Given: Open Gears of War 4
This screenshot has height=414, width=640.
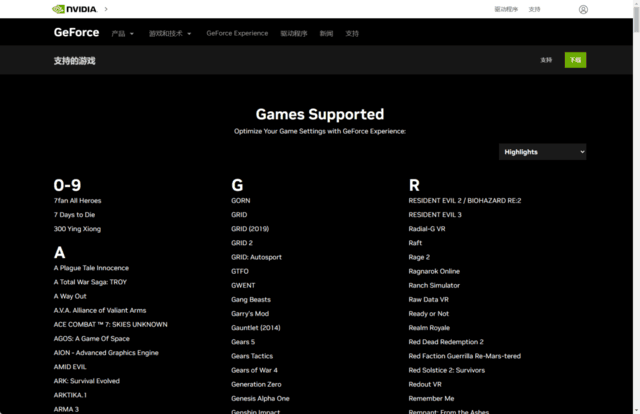Looking at the screenshot, I should click(x=254, y=370).
